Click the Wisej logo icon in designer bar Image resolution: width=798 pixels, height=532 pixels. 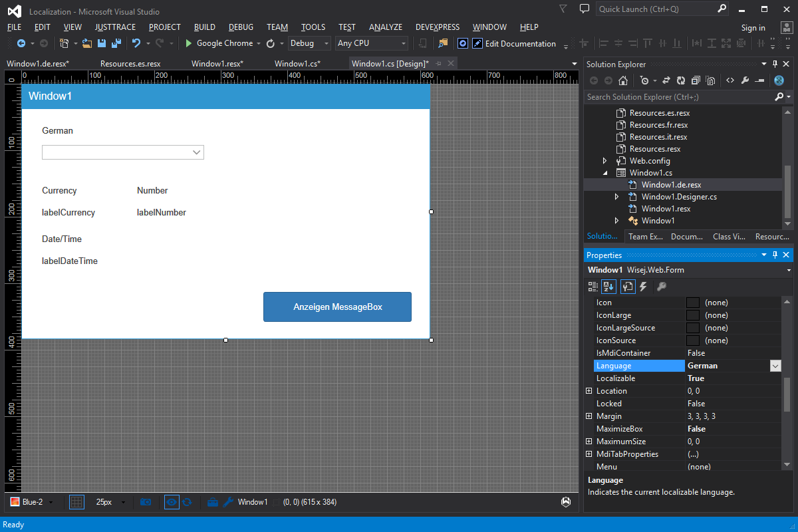(x=566, y=502)
